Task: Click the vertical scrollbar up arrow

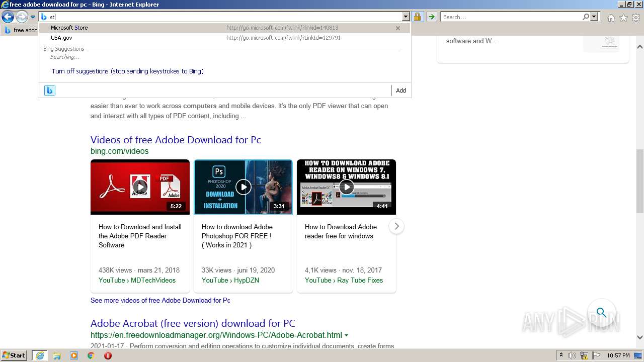Action: tap(640, 47)
